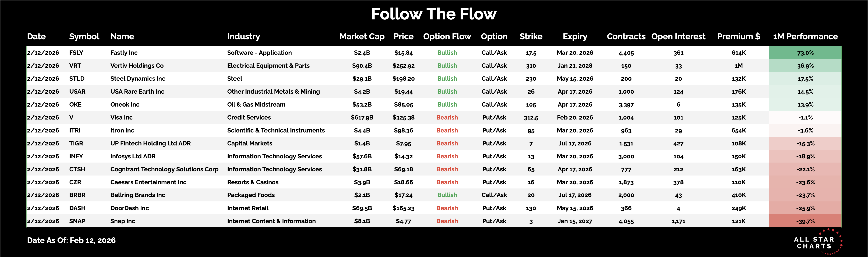
Task: Select the Caesars Entertainment Inc name
Action: 148,182
